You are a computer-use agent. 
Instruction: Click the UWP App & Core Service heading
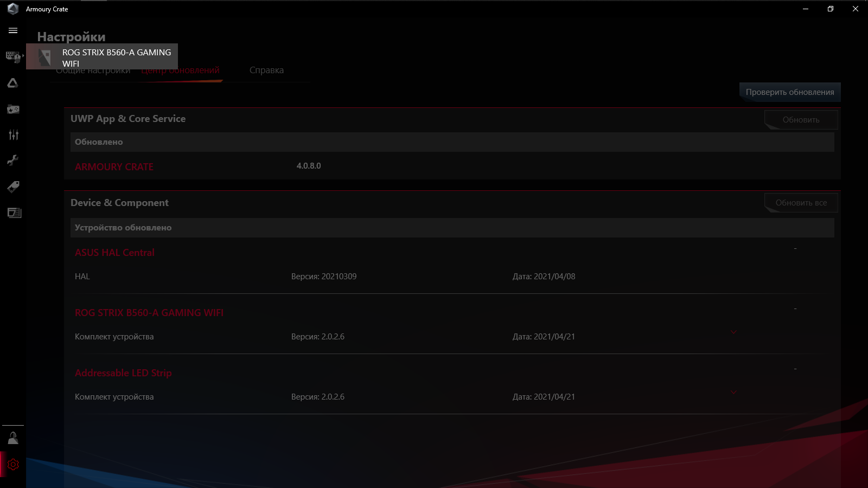click(128, 119)
